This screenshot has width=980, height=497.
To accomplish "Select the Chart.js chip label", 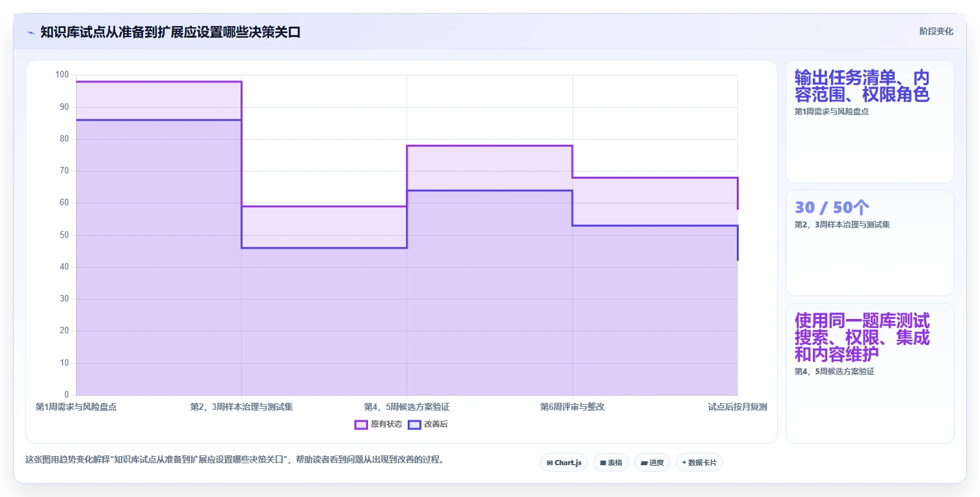I will point(568,463).
